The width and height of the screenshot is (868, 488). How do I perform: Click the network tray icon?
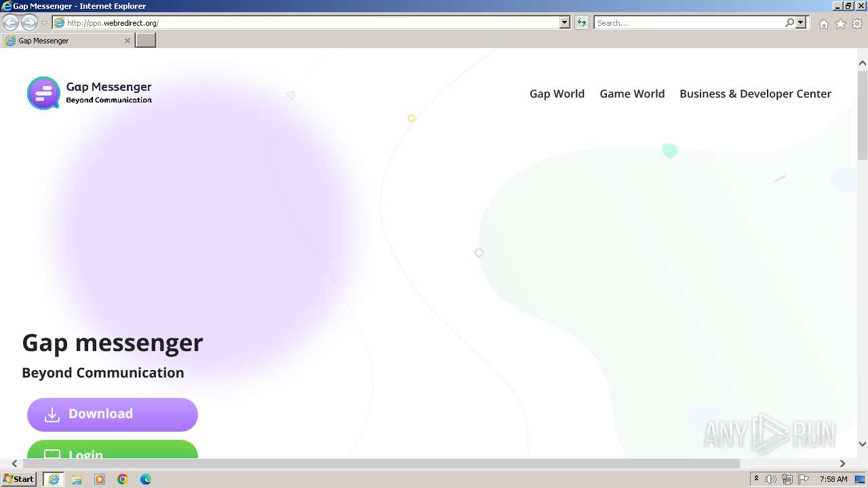[787, 479]
